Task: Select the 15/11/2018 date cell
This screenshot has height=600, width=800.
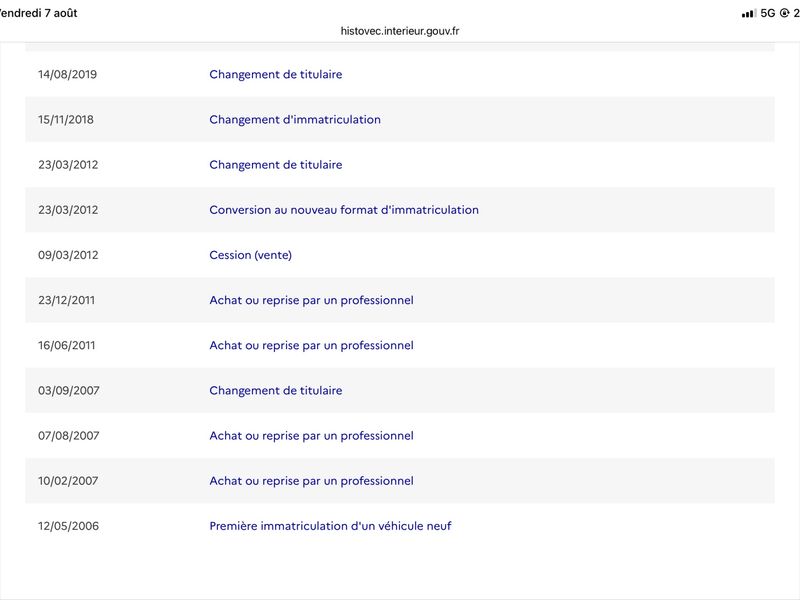Action: coord(66,119)
